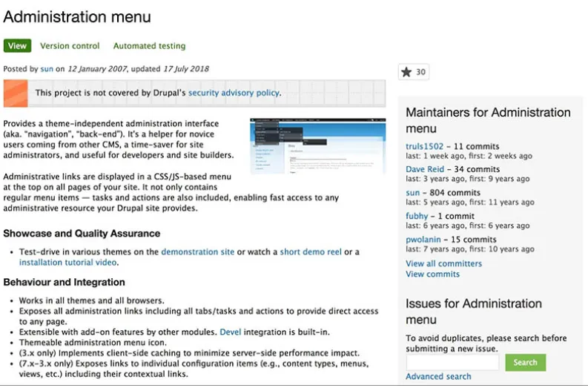Image resolution: width=588 pixels, height=388 pixels.
Task: Click the Administration menu page title
Action: 77,17
